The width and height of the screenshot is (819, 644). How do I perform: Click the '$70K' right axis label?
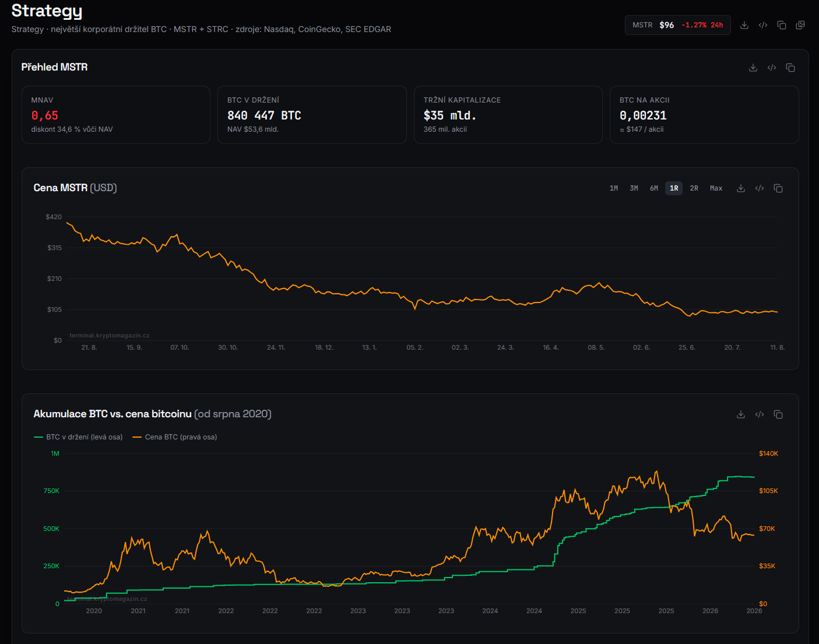(767, 529)
